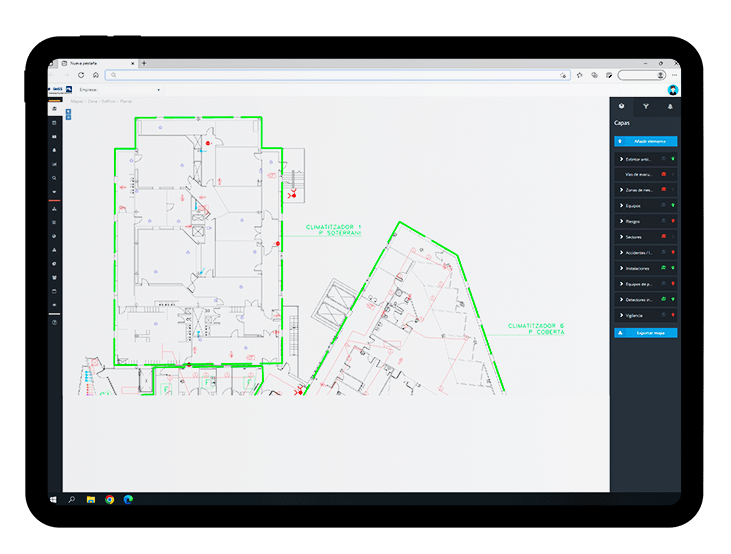Expand the Equipos layer
This screenshot has width=731, height=554.
(621, 206)
